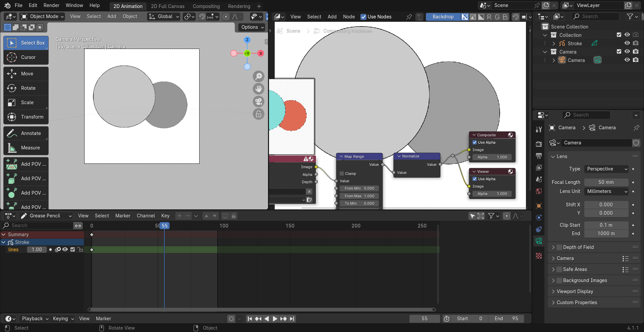This screenshot has height=332, width=644.
Task: Click the Channel menu in dopesheet
Action: tap(146, 216)
